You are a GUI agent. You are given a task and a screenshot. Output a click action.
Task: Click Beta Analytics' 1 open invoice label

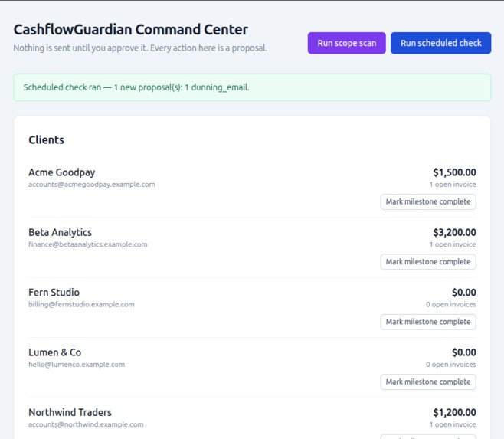453,244
